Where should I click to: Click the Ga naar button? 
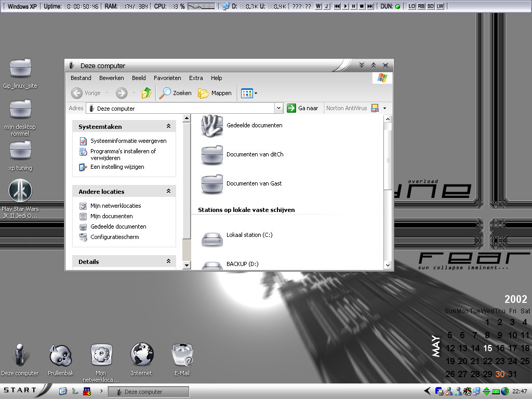302,108
